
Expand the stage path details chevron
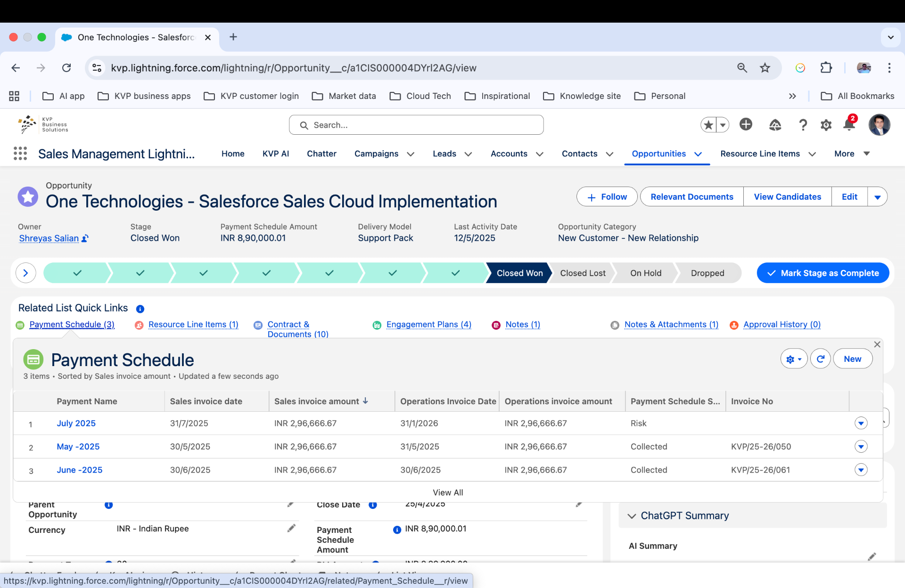point(26,273)
